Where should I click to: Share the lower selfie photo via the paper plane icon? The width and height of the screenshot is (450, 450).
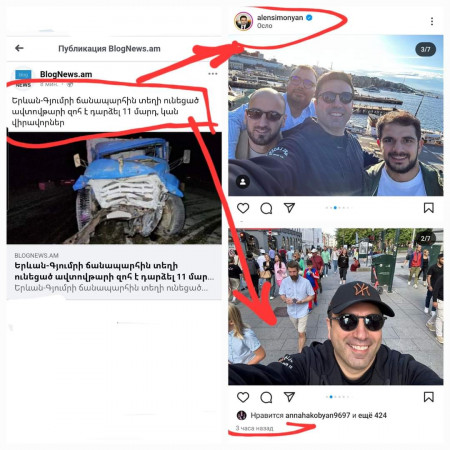coord(289,397)
